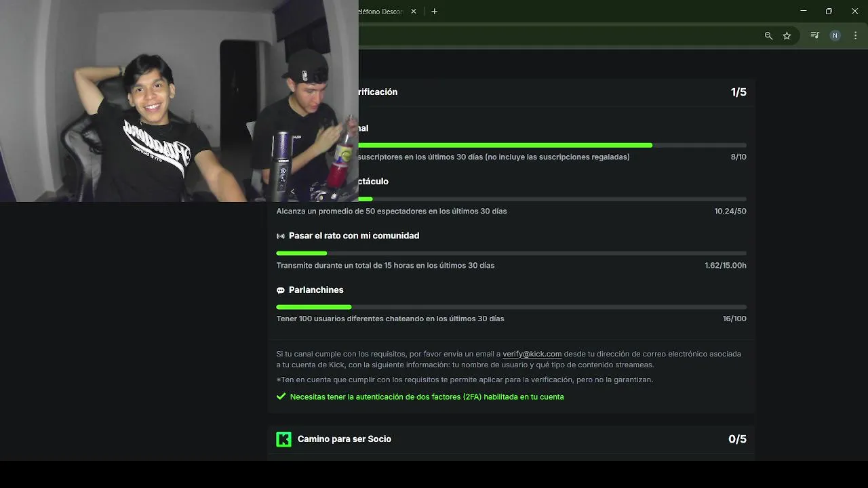
Task: Open a new browser tab with the plus button
Action: [x=434, y=12]
